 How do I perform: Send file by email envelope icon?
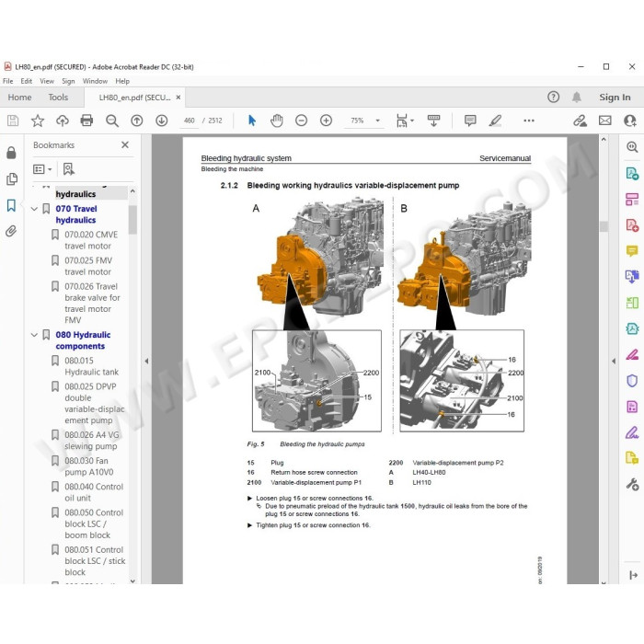coord(605,121)
